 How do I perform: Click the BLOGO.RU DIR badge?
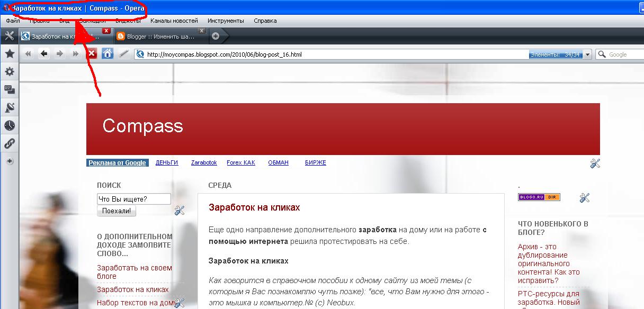click(539, 197)
